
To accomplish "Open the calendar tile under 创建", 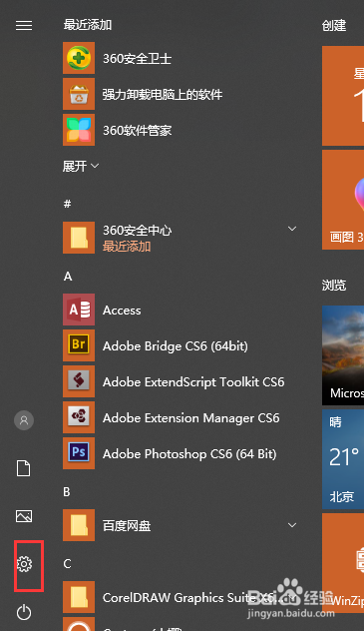I will pos(343,96).
